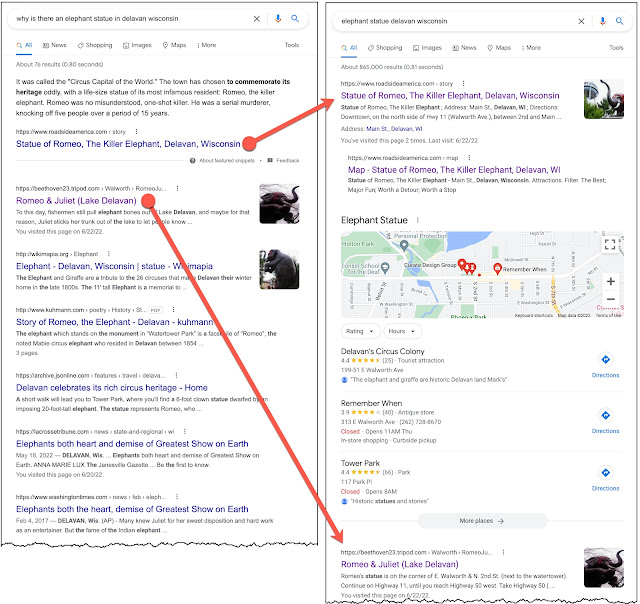
Task: Click the magnifier search icon in right search
Action: click(x=619, y=21)
